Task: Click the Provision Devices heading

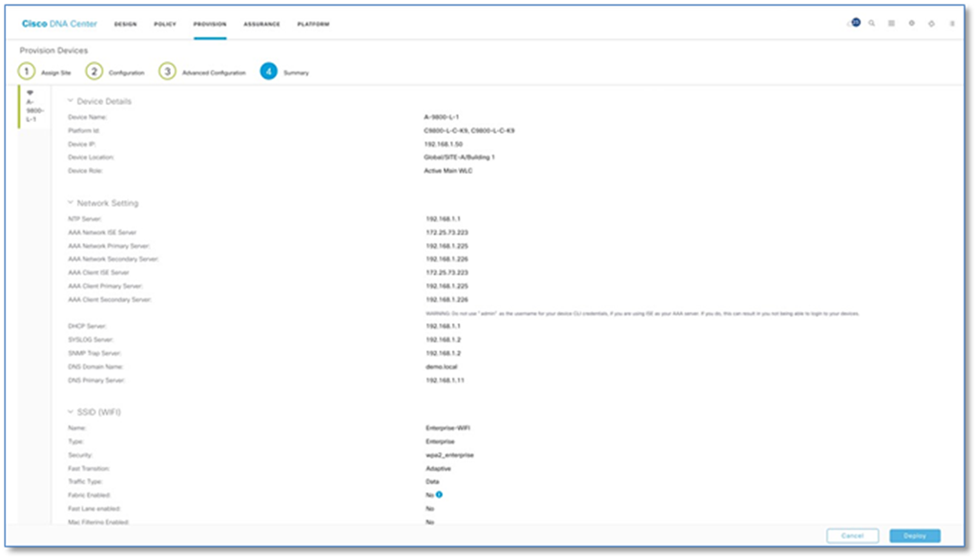Action: (53, 51)
